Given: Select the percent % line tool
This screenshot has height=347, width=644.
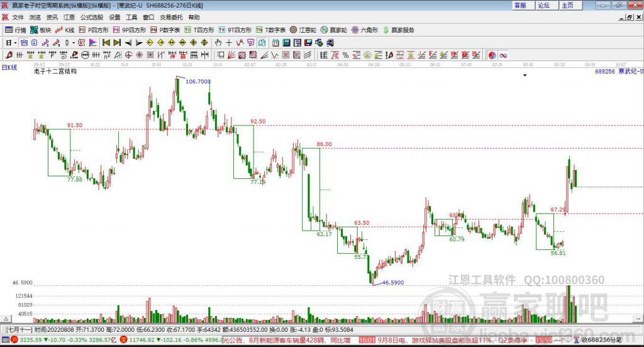Looking at the screenshot, I should (345, 55).
